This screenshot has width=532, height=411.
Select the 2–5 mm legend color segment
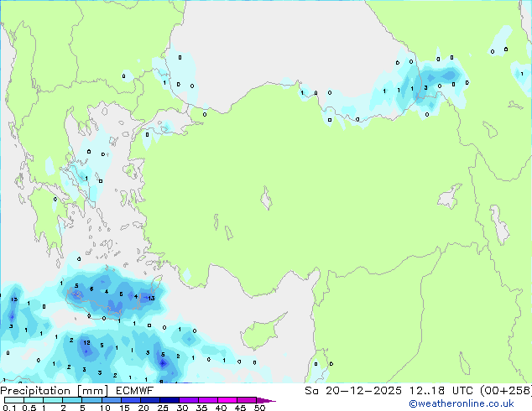[x=72, y=400]
